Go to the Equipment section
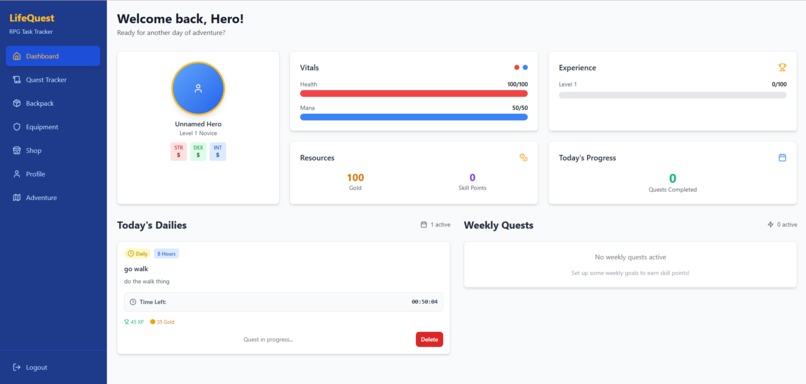Screen dimensions: 806x384 coord(53,127)
